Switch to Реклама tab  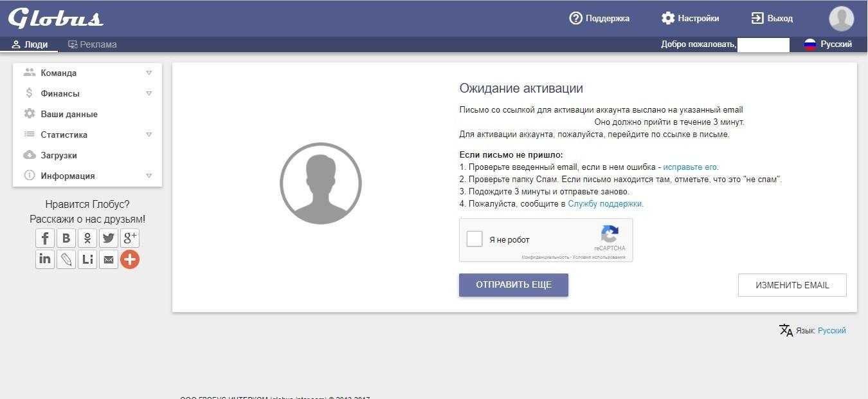[93, 44]
